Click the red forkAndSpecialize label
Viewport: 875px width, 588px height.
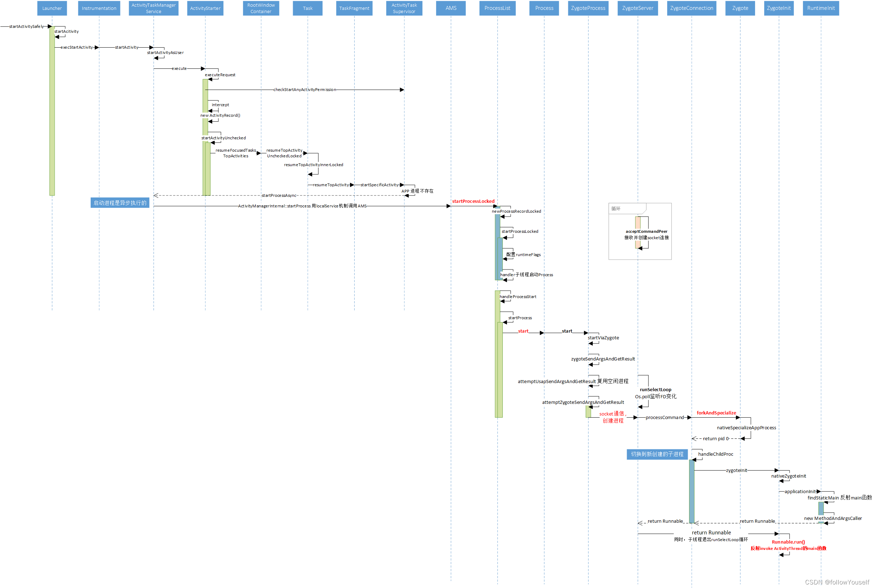tap(716, 413)
